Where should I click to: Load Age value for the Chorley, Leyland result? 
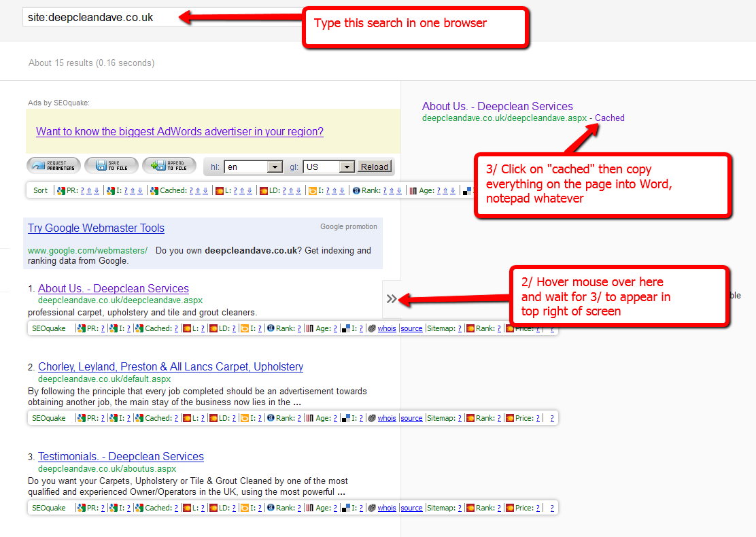point(335,419)
